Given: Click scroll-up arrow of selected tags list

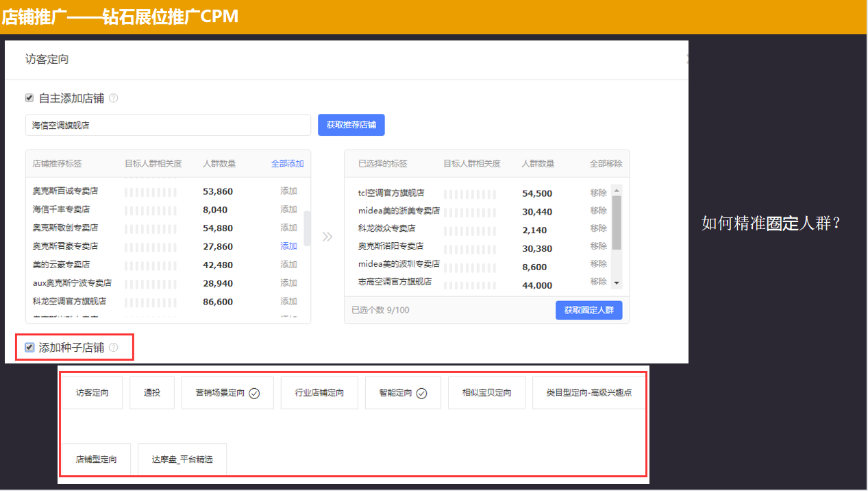Looking at the screenshot, I should coord(617,191).
